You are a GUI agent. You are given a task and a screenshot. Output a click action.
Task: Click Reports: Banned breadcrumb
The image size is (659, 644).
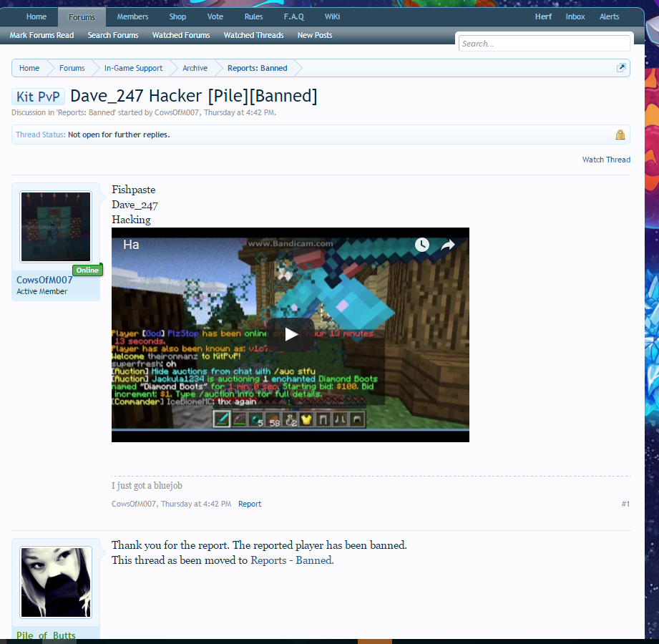(257, 68)
